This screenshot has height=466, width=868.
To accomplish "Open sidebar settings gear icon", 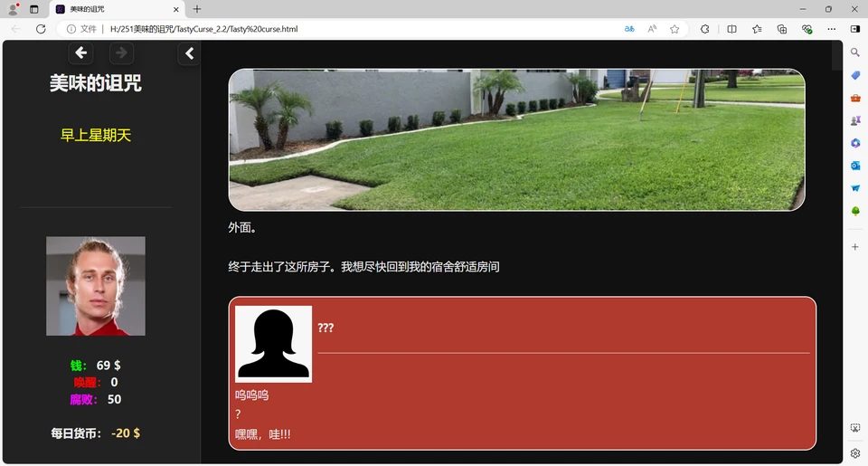I will (855, 452).
